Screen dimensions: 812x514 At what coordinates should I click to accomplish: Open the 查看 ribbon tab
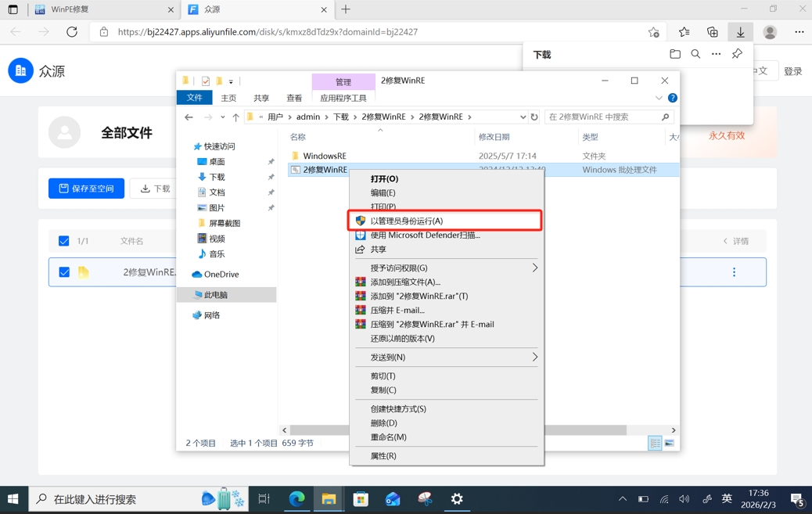[x=294, y=99]
